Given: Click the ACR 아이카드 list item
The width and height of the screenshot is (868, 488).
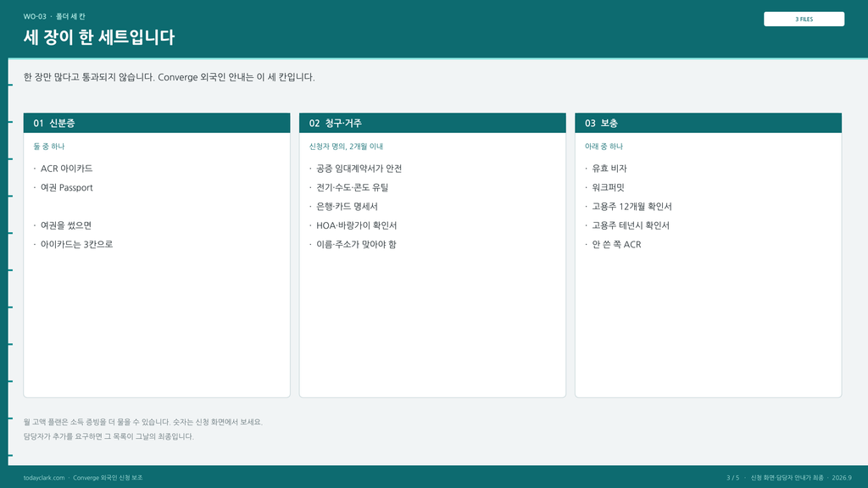Looking at the screenshot, I should point(66,169).
